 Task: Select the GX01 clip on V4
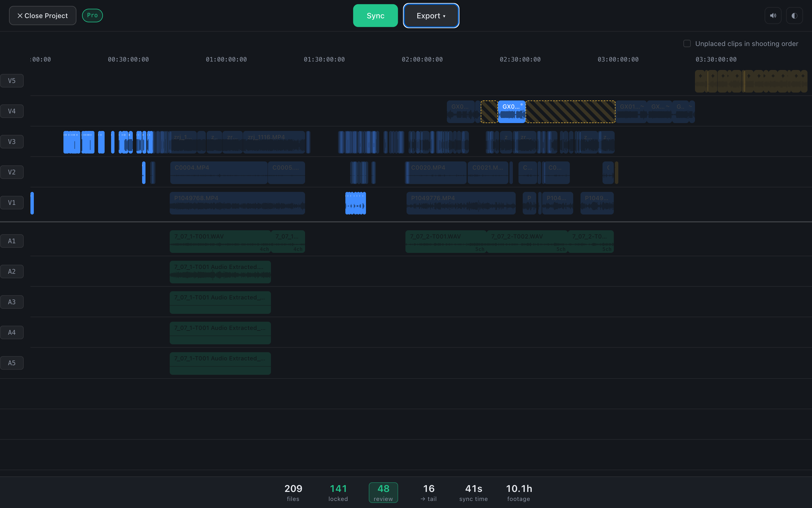tap(631, 112)
